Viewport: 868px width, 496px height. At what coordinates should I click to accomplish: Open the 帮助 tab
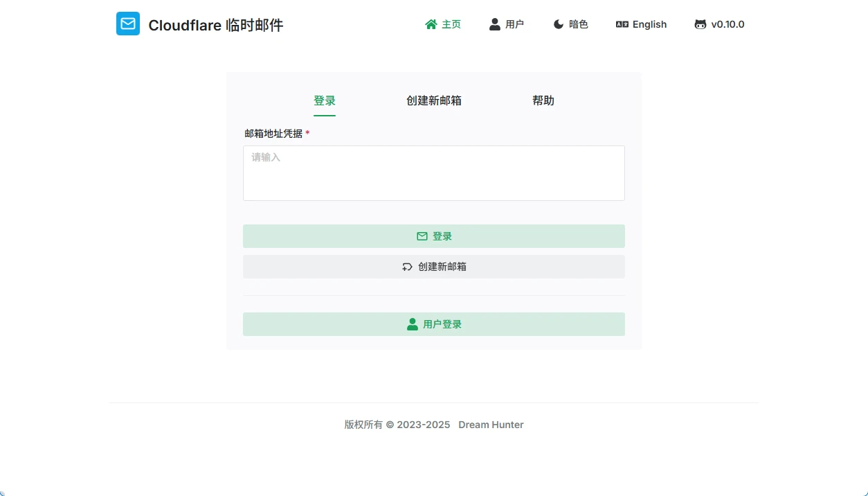pyautogui.click(x=543, y=101)
